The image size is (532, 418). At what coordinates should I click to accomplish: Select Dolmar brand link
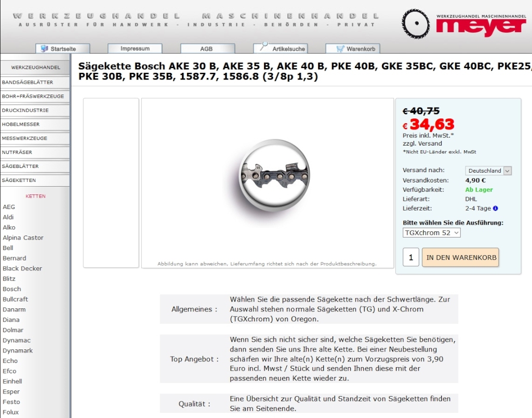pos(13,330)
